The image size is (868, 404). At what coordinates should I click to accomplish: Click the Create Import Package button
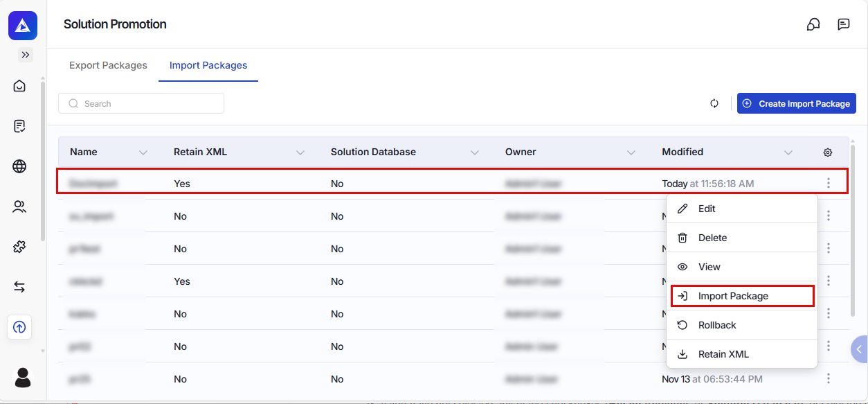(797, 103)
